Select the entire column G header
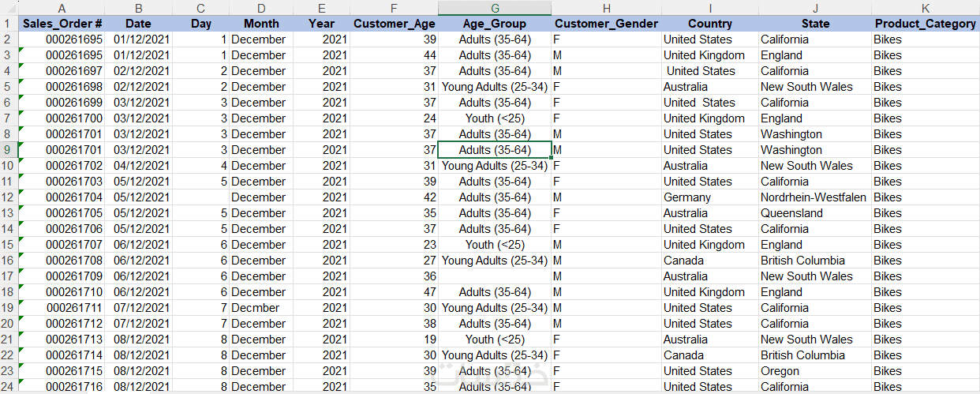980x394 pixels. pos(495,8)
